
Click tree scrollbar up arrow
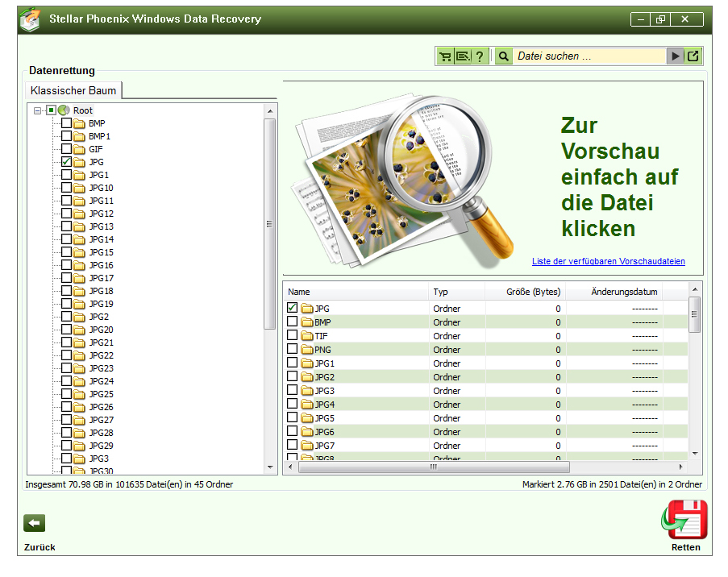click(x=270, y=111)
